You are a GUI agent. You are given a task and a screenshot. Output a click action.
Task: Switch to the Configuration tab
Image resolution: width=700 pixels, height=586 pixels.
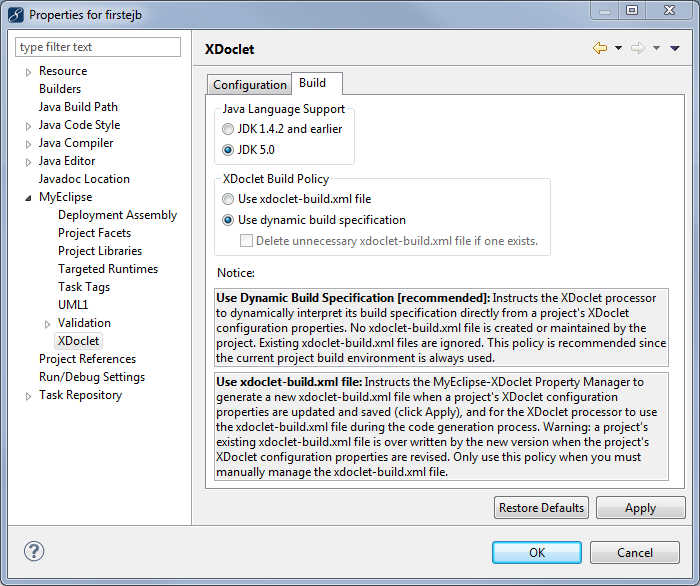pos(250,85)
